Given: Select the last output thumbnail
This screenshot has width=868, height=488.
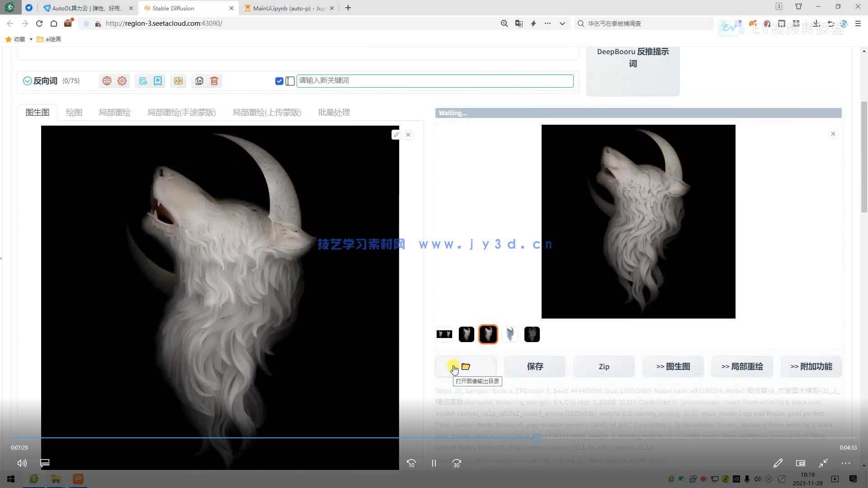Looking at the screenshot, I should tap(532, 334).
